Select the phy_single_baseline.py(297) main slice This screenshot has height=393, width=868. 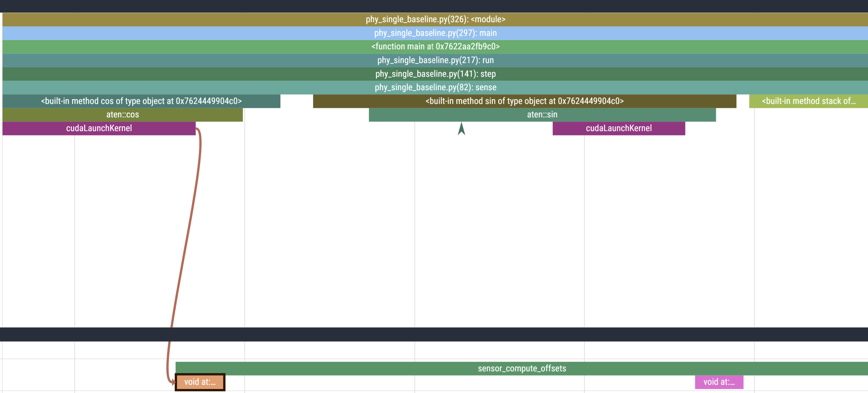point(435,33)
